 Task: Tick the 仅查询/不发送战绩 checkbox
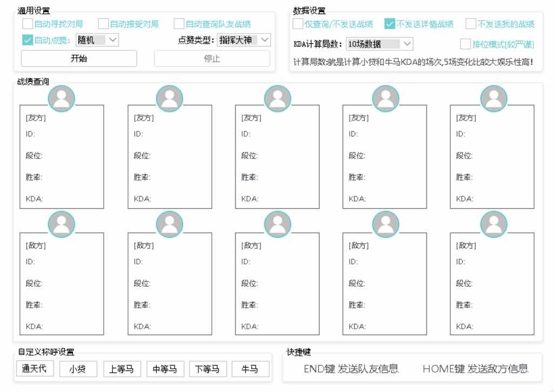(298, 24)
